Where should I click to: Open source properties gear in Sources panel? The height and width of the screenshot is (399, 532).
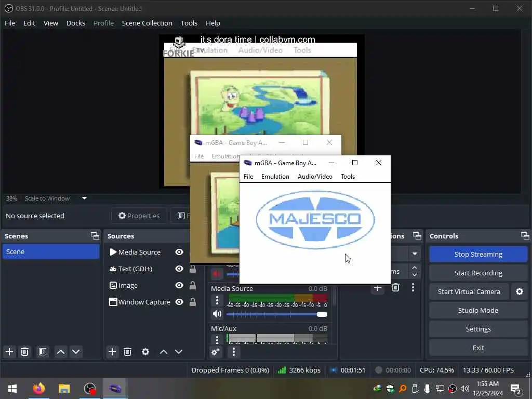click(145, 352)
